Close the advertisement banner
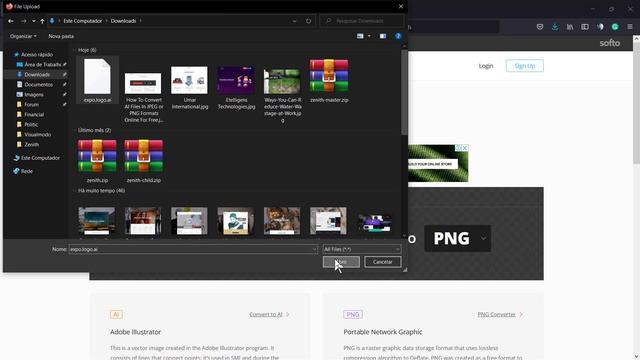 (x=464, y=148)
